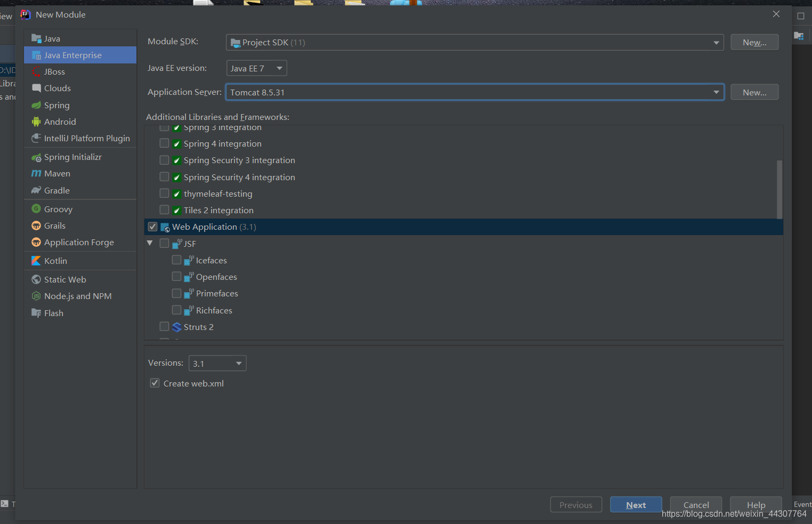
Task: Open the Application Server Tomcat dropdown
Action: 475,92
